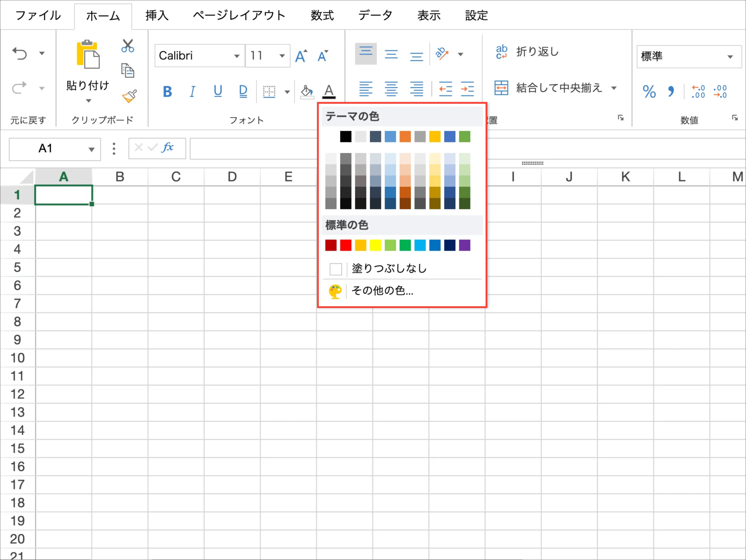Click the increase indent icon
The height and width of the screenshot is (560, 746).
pyautogui.click(x=467, y=89)
